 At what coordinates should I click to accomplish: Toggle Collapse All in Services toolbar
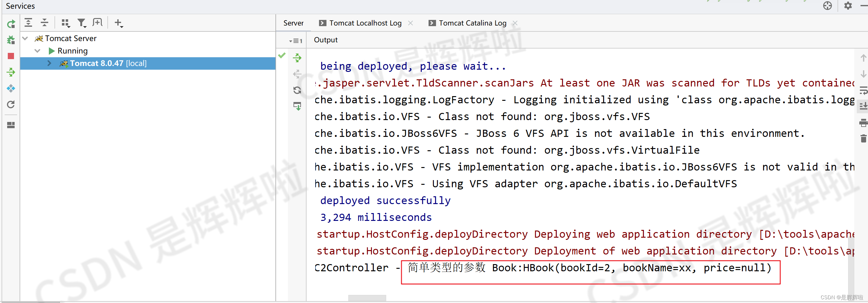[45, 22]
